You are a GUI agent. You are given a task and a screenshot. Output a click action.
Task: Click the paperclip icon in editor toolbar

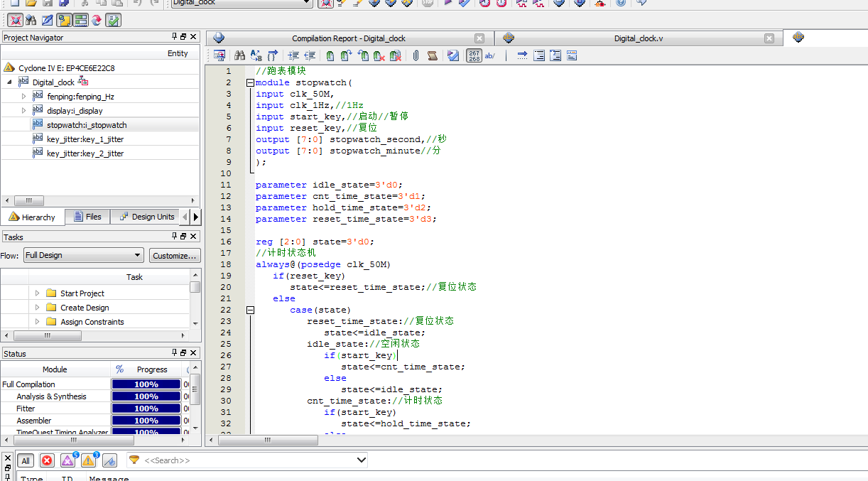point(416,55)
